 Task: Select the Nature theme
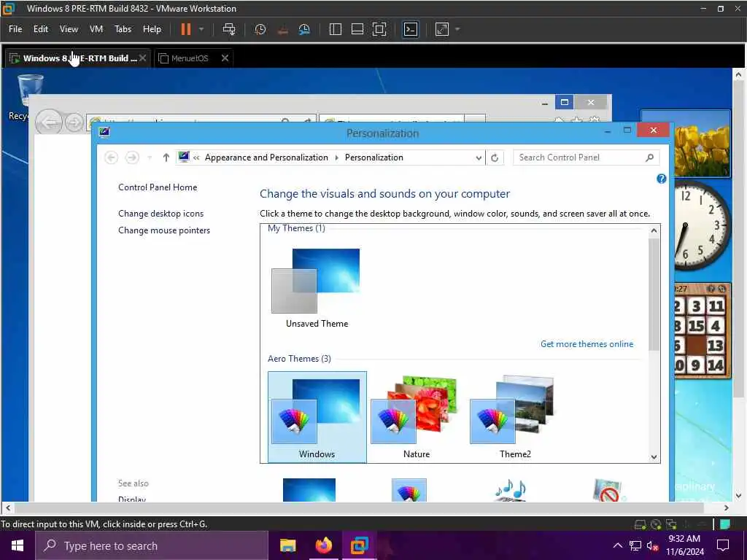417,417
